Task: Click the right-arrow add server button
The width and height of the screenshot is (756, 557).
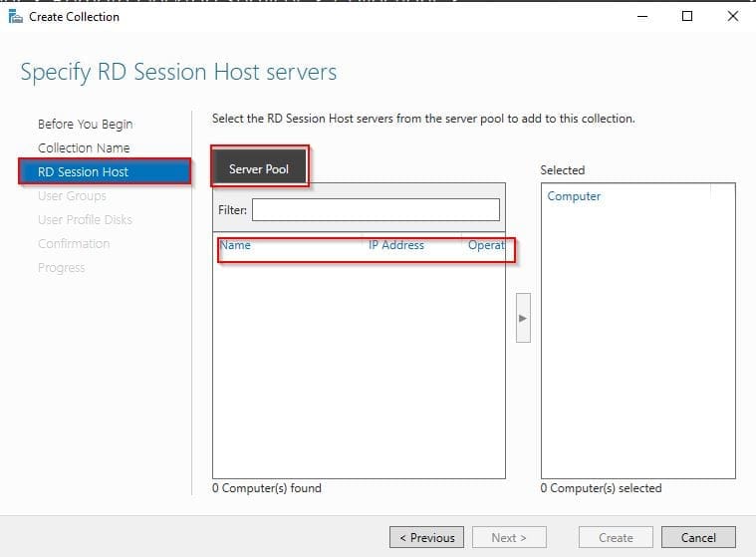Action: [x=523, y=318]
